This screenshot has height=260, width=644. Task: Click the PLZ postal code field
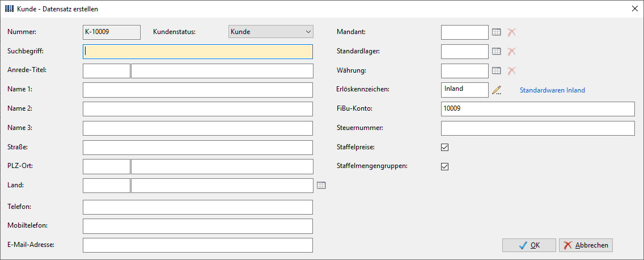107,166
